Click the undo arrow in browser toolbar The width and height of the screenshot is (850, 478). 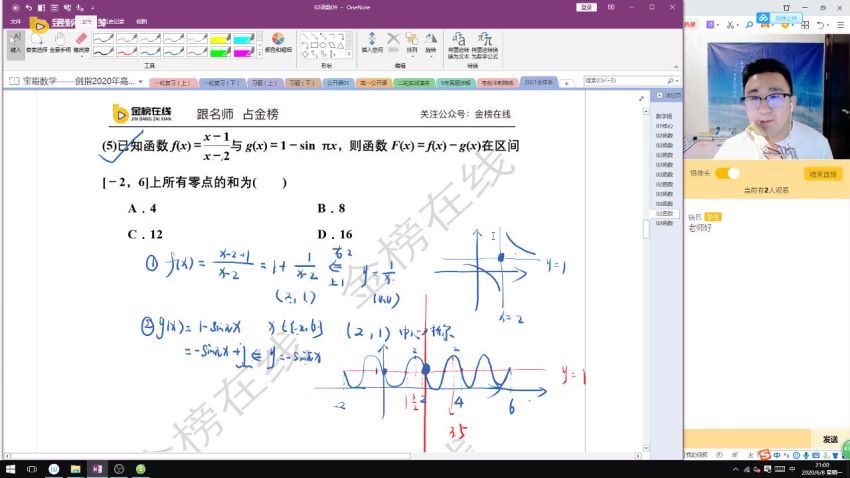pyautogui.click(x=821, y=25)
